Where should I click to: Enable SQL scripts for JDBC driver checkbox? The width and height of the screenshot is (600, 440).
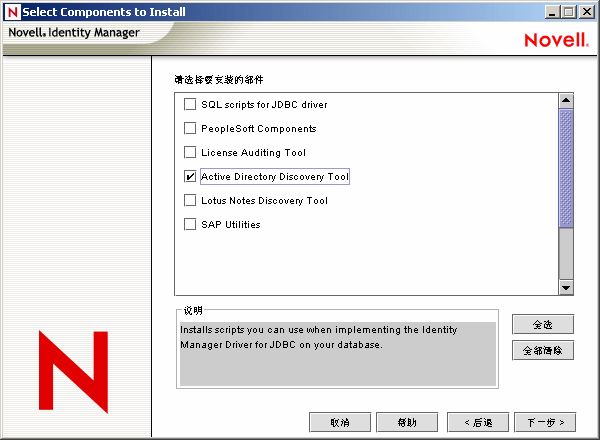point(190,104)
